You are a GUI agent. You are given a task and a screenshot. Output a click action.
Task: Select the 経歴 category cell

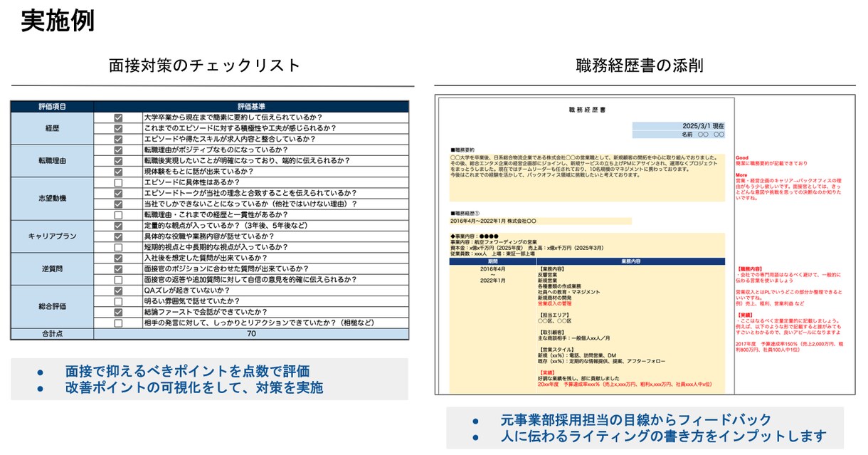52,128
